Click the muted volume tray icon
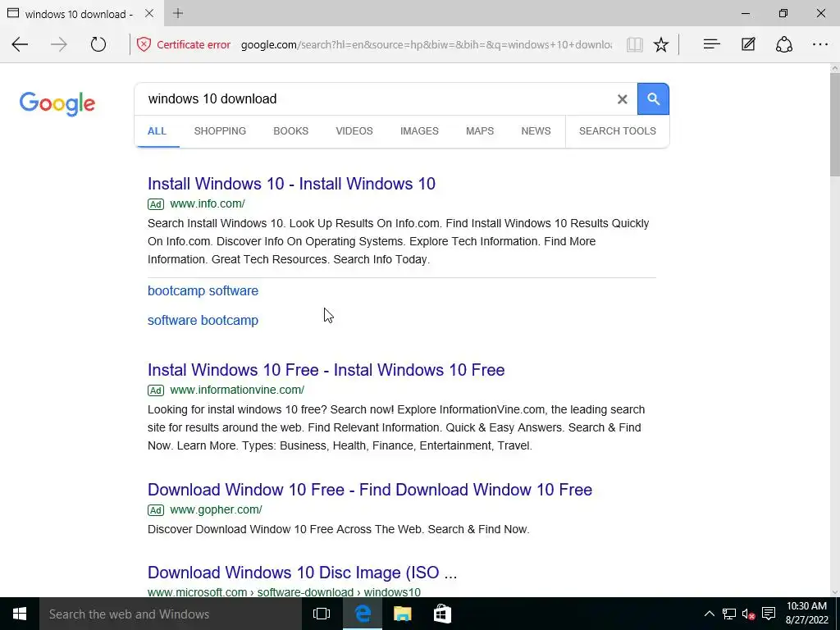 coord(748,614)
